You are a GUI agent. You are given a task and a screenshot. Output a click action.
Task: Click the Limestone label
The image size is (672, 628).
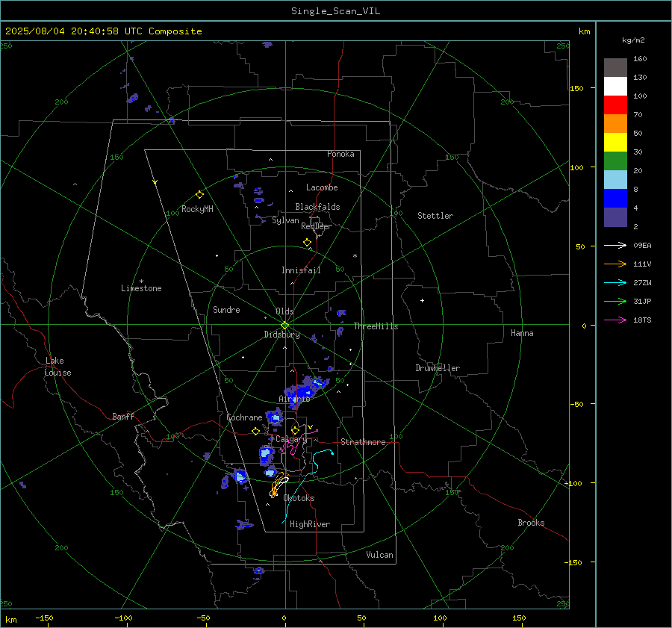click(141, 288)
